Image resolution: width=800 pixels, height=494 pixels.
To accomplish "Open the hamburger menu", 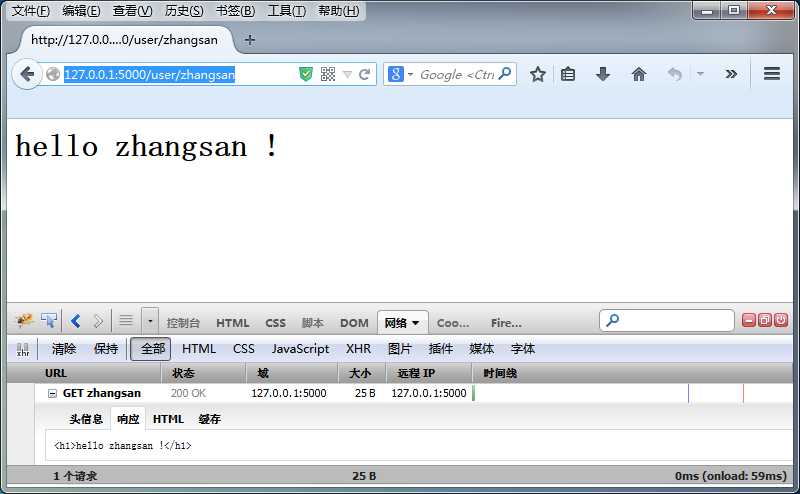I will [771, 74].
